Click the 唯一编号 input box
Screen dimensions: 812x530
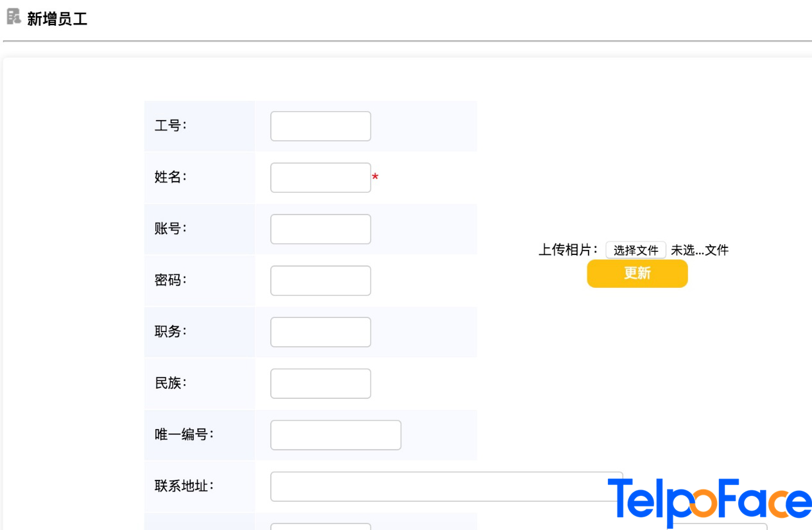click(x=336, y=434)
